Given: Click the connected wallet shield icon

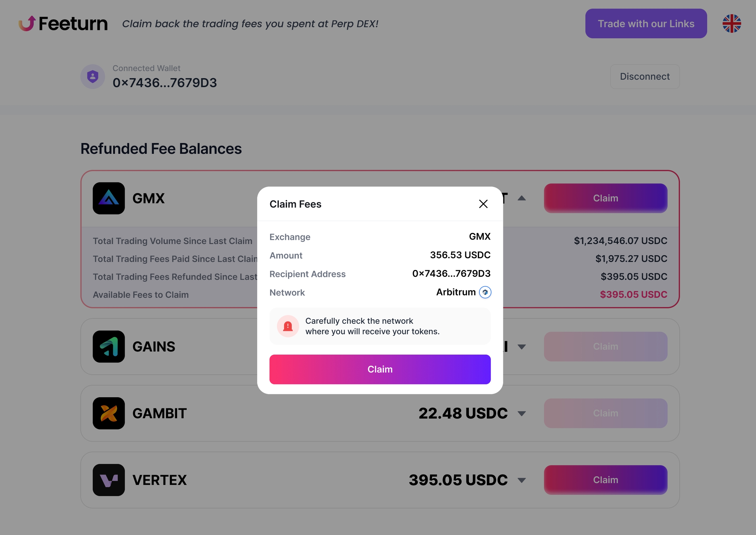Looking at the screenshot, I should [93, 76].
